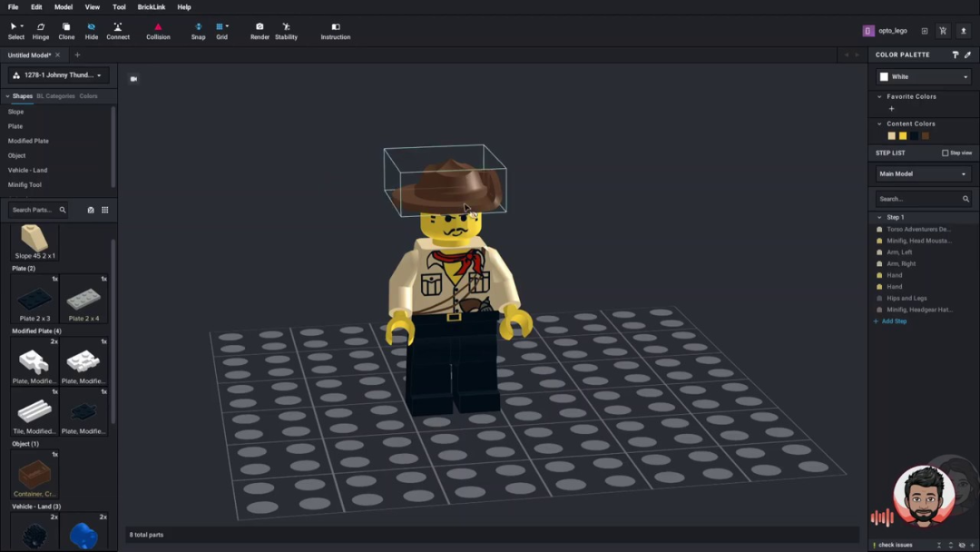Click plus icon in bottom right bar

click(973, 545)
